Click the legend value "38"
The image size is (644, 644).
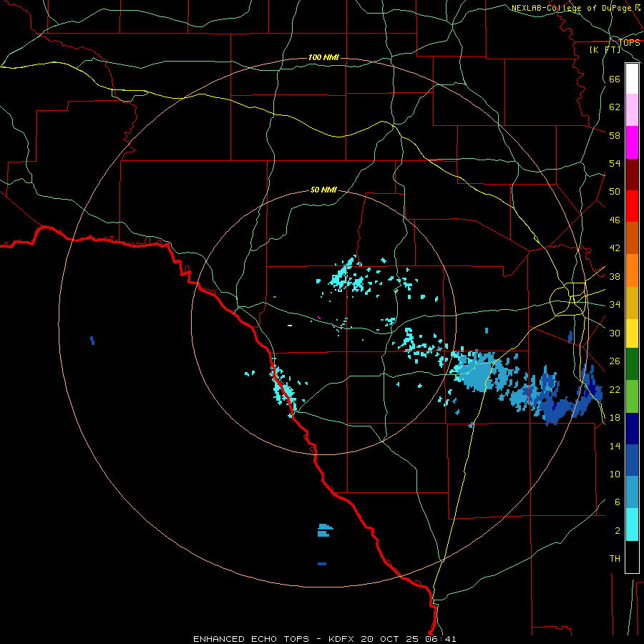tap(615, 276)
